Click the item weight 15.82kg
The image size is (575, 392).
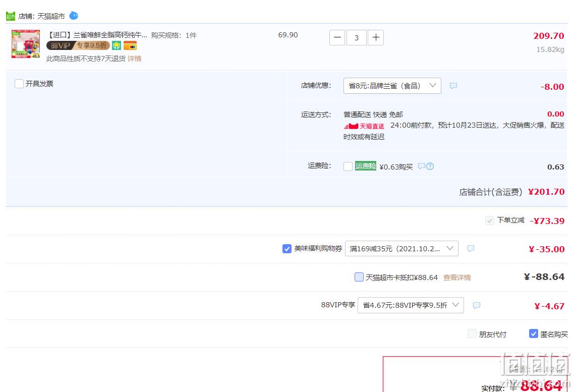coord(550,49)
